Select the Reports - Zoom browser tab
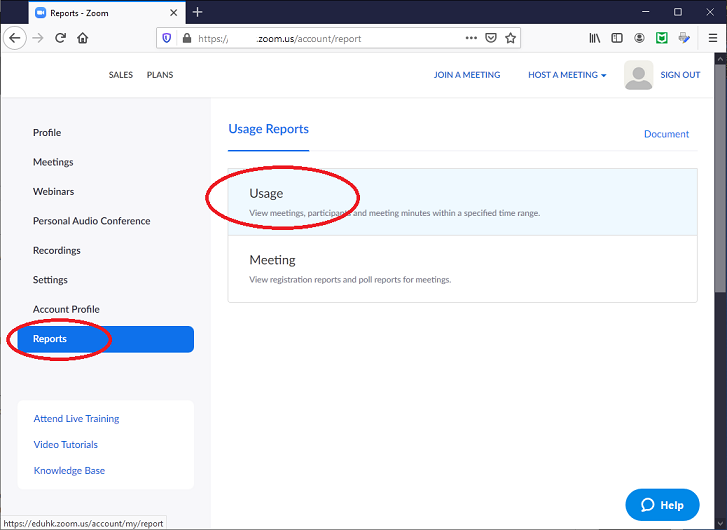This screenshot has width=727, height=530. (107, 13)
